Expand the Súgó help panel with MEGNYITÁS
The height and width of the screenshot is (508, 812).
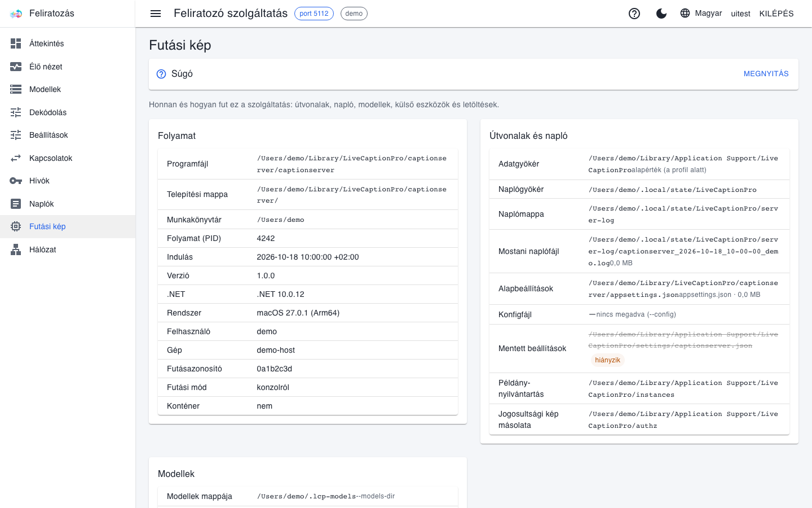[x=766, y=74]
